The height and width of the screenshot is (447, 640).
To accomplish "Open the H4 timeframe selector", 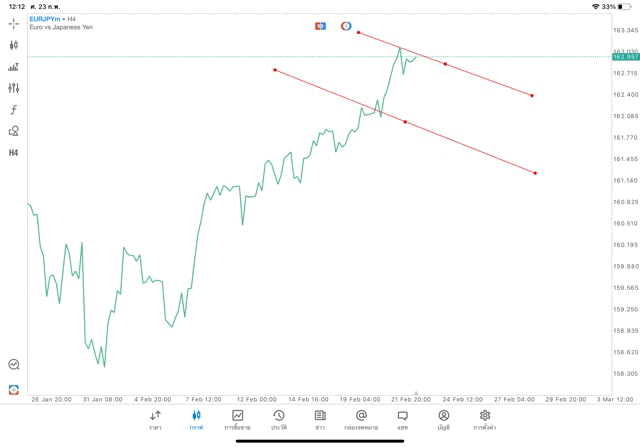I will [x=14, y=153].
